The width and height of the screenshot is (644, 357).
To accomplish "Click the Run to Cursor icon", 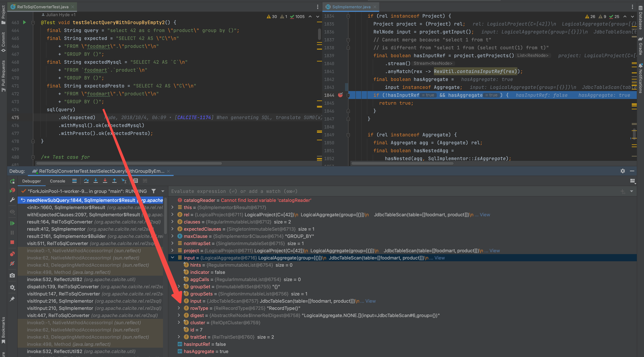I will [x=124, y=181].
